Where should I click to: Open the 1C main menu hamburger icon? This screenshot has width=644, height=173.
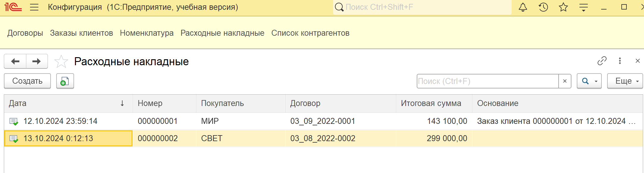click(34, 7)
